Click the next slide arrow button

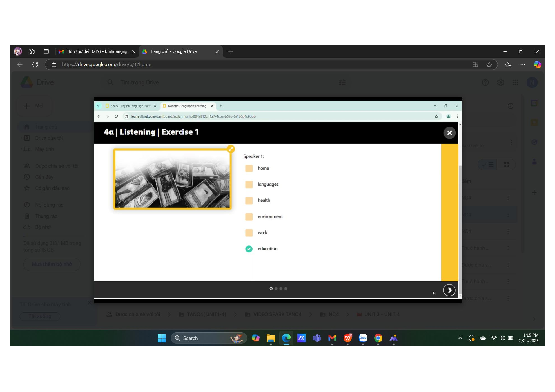[449, 290]
